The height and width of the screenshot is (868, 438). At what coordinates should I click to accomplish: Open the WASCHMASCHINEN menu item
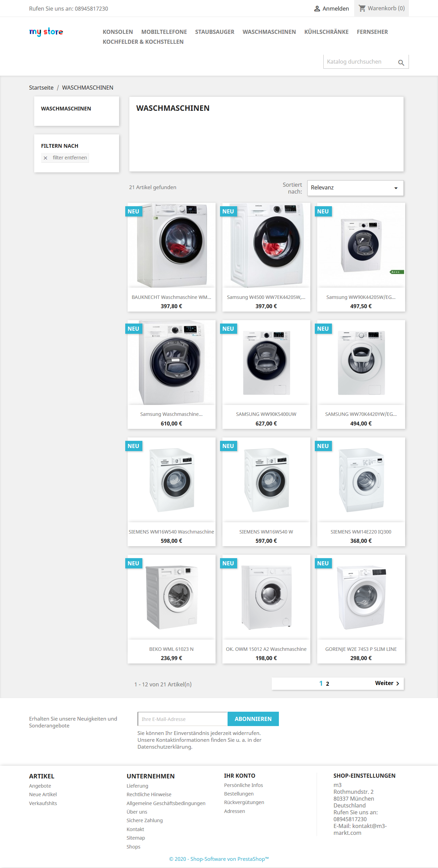point(269,32)
